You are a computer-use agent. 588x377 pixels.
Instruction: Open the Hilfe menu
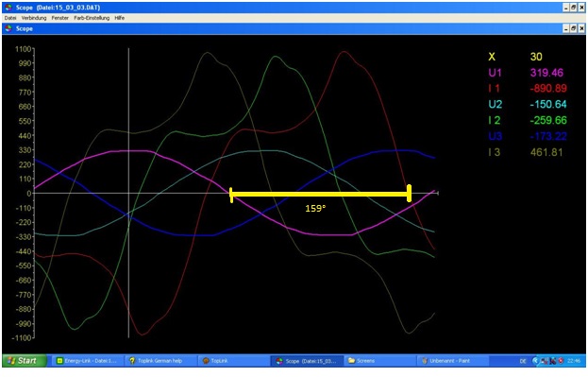pos(119,18)
